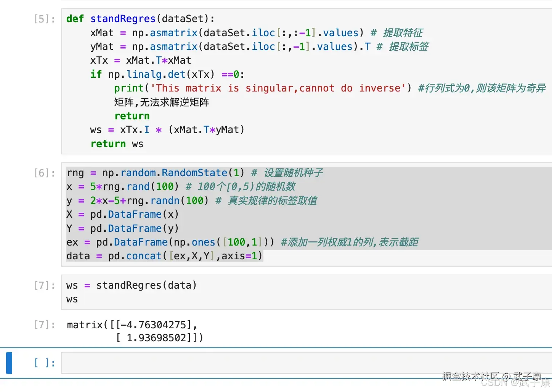This screenshot has width=552, height=392.
Task: Click the wrapped comment text '矩阵,无法求解逆矩阵'
Action: [162, 102]
